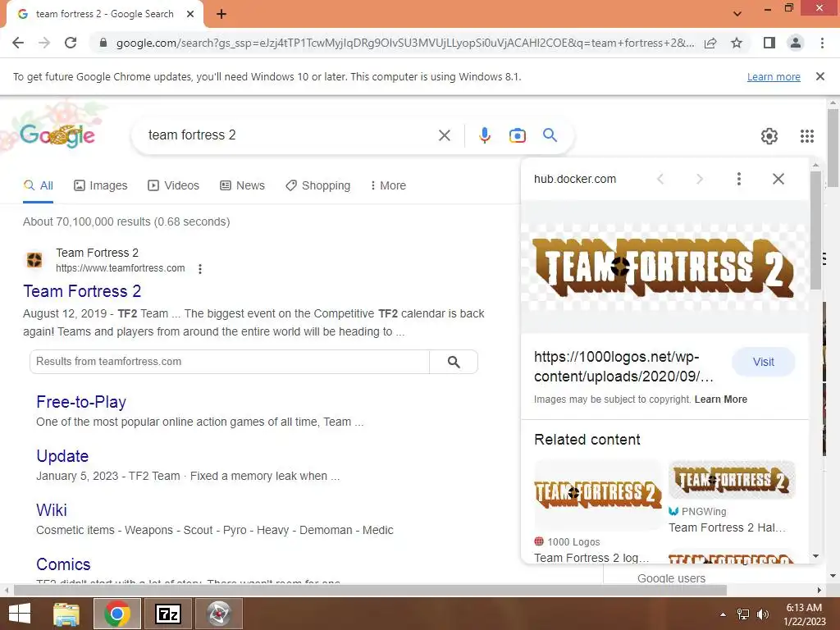The image size is (840, 630).
Task: Bookmark this page with the star icon
Action: click(x=737, y=43)
